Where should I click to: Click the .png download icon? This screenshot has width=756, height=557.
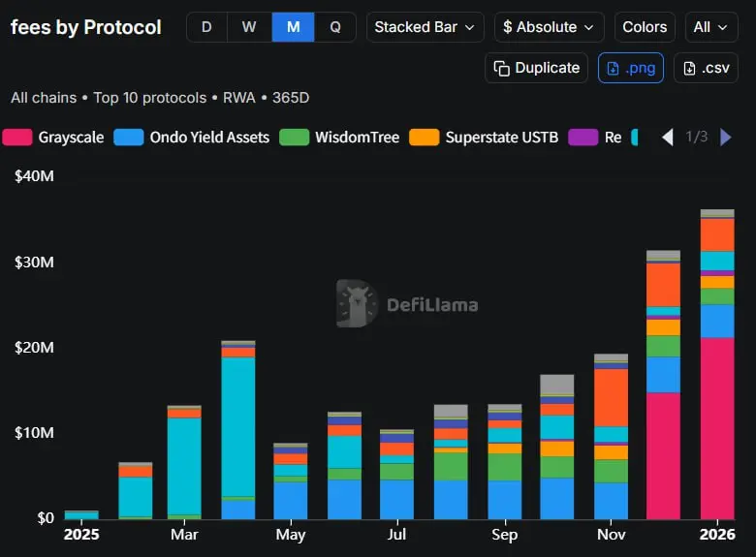[x=614, y=68]
